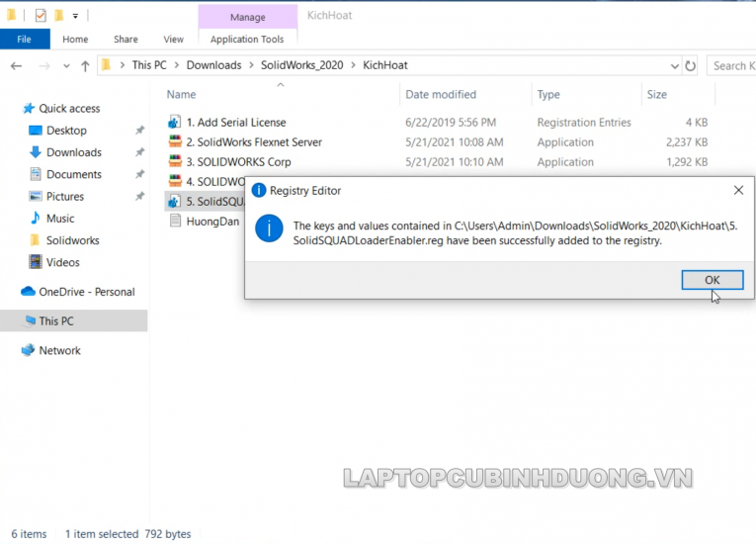The height and width of the screenshot is (544, 756).
Task: Click the 6/22/2019 5:56 PM date cell
Action: [x=451, y=122]
